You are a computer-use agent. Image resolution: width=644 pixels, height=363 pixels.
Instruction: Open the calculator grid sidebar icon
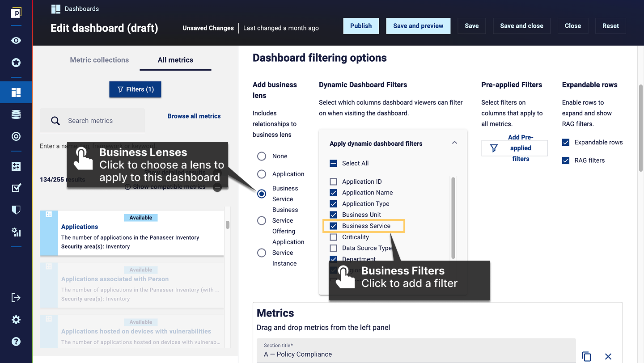[16, 166]
